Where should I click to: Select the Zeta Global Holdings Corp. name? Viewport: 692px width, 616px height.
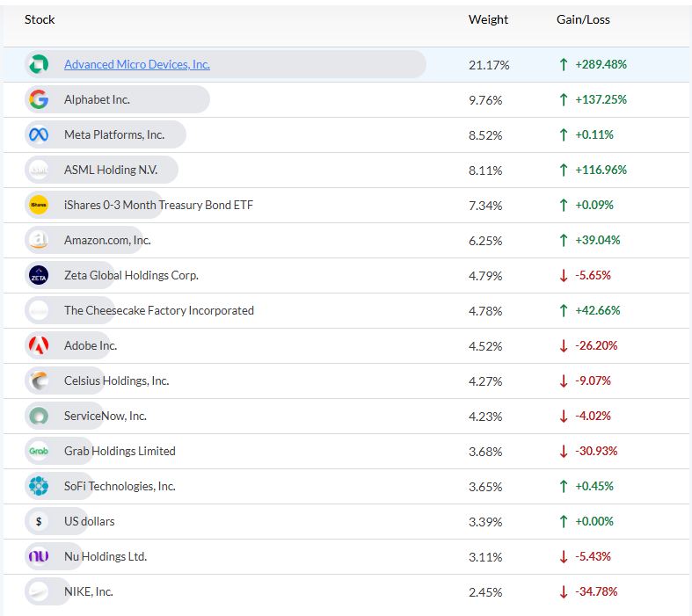pos(132,276)
